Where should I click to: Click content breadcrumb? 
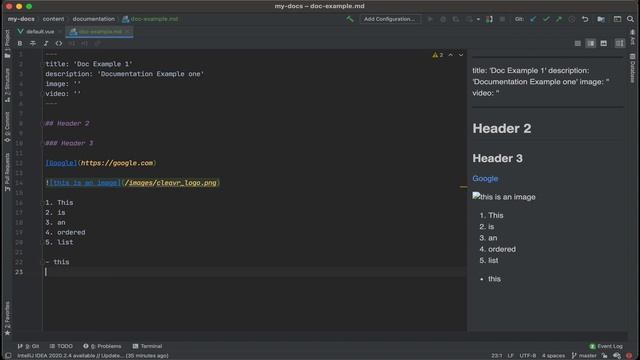[x=53, y=19]
